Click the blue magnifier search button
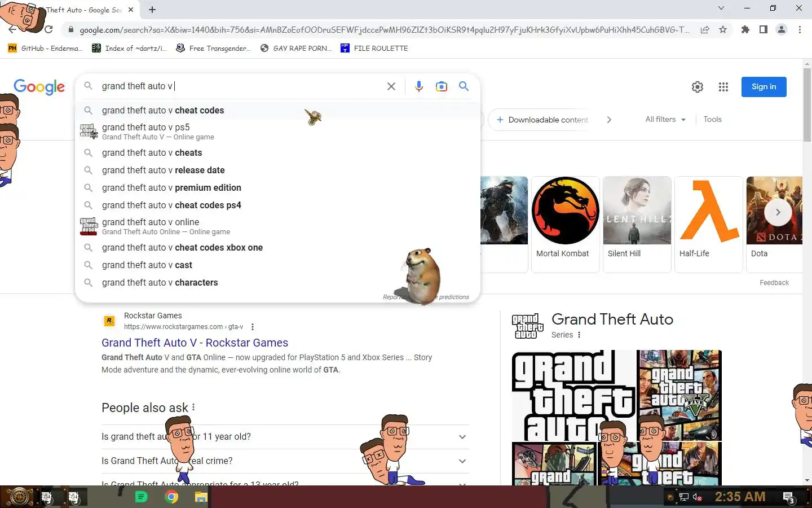The width and height of the screenshot is (812, 508). pos(464,86)
